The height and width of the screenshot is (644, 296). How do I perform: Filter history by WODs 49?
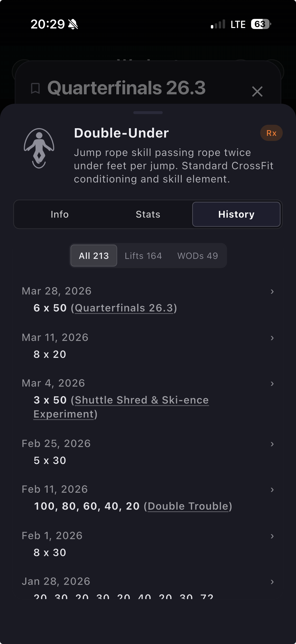(x=198, y=256)
